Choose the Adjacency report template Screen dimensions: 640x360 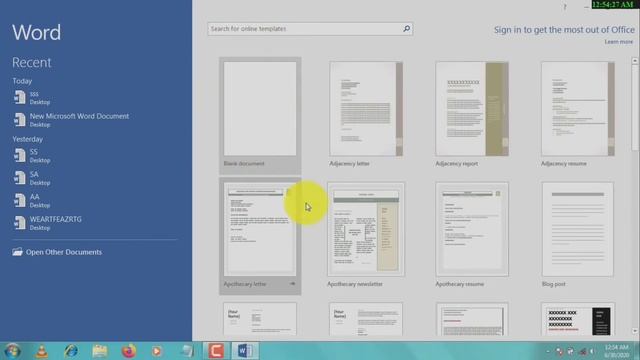[x=472, y=114]
